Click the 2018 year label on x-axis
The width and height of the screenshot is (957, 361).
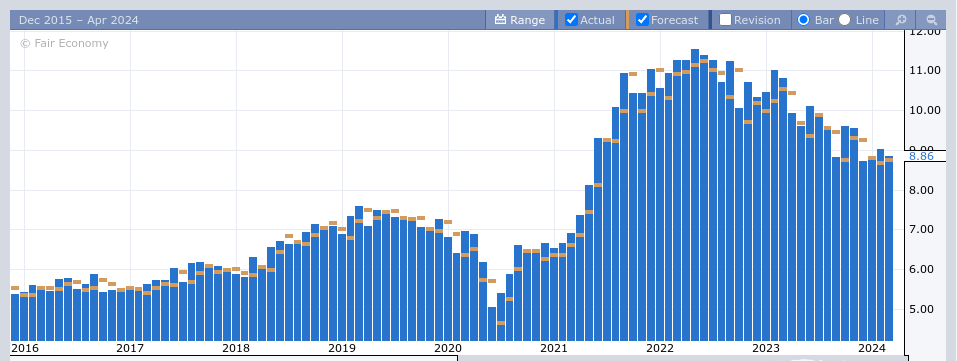236,348
